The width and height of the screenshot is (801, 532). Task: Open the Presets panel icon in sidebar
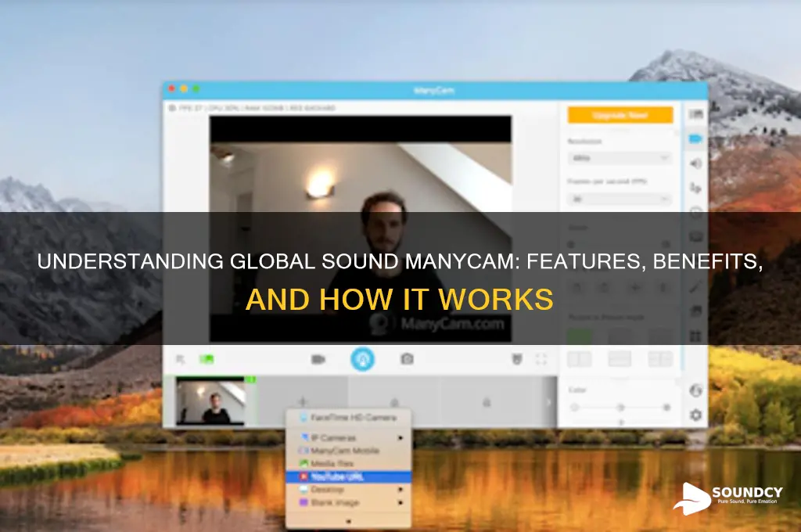[695, 114]
